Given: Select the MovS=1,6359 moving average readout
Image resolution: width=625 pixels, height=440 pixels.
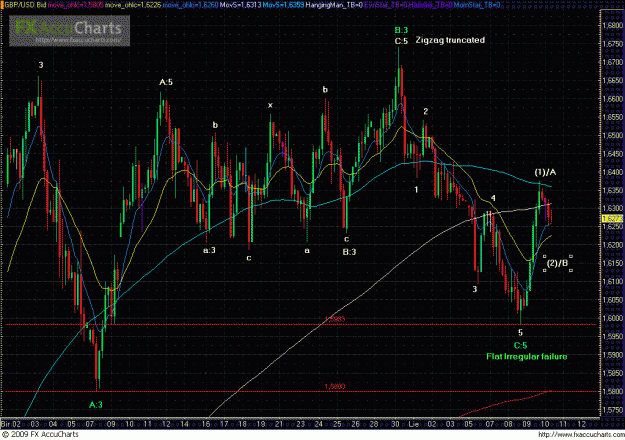Looking at the screenshot, I should pos(283,5).
